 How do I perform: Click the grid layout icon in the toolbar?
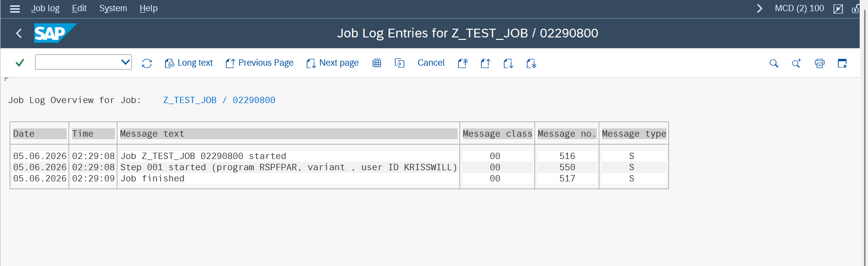(x=377, y=63)
